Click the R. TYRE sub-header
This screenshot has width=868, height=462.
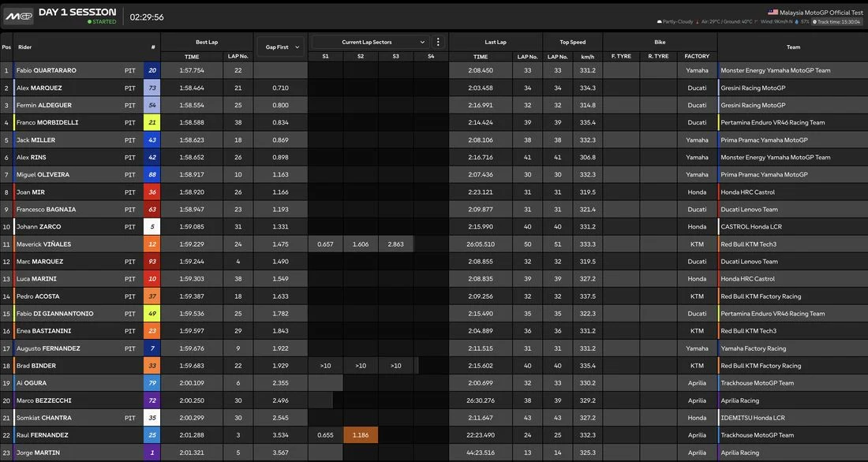click(x=658, y=57)
